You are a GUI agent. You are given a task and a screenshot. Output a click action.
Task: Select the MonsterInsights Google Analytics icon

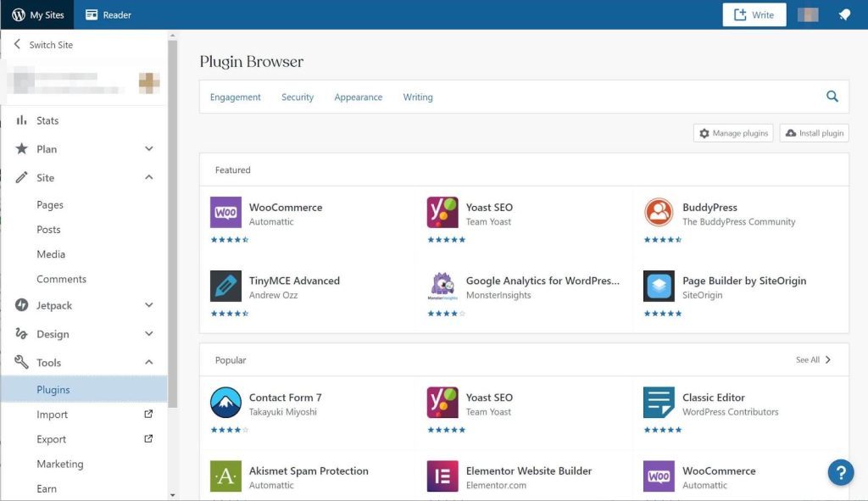[442, 287]
